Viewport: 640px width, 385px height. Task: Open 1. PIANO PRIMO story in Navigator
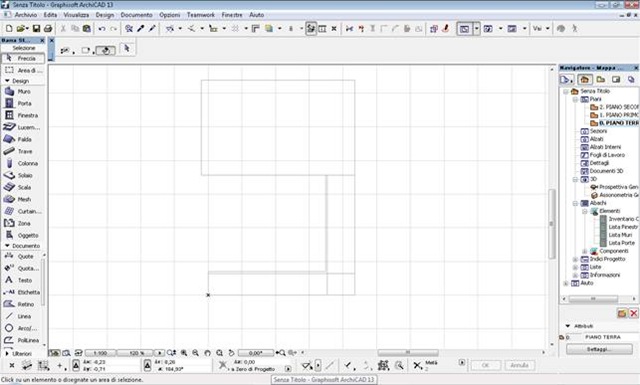614,115
